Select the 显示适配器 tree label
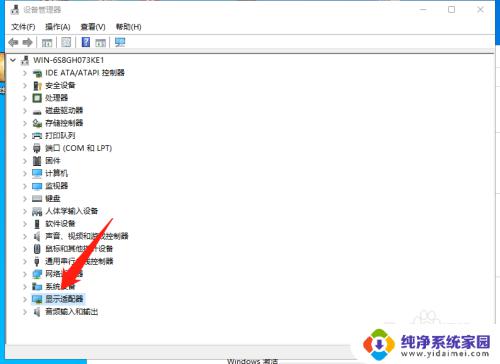This screenshot has height=364, width=500. point(64,299)
